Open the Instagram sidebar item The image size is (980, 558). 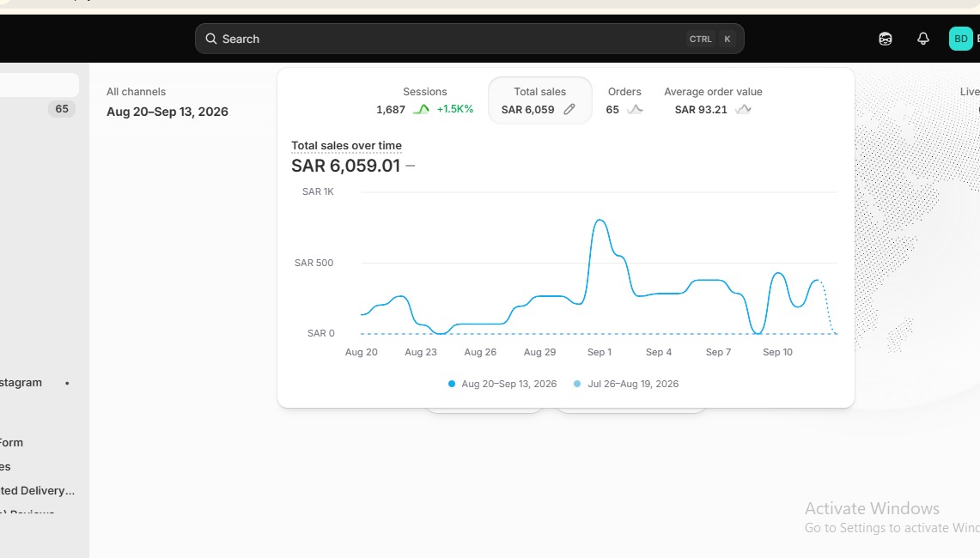(21, 382)
